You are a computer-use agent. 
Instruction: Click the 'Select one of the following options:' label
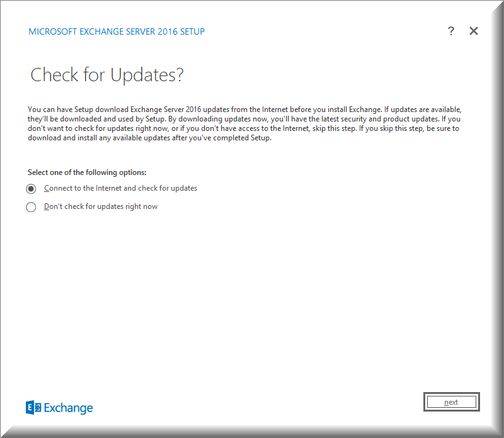coord(87,172)
